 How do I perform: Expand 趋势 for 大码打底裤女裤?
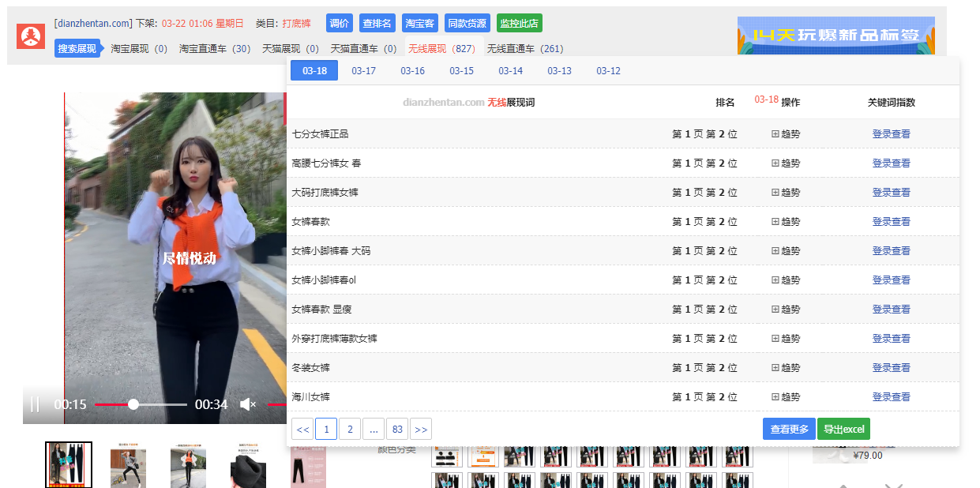(786, 192)
